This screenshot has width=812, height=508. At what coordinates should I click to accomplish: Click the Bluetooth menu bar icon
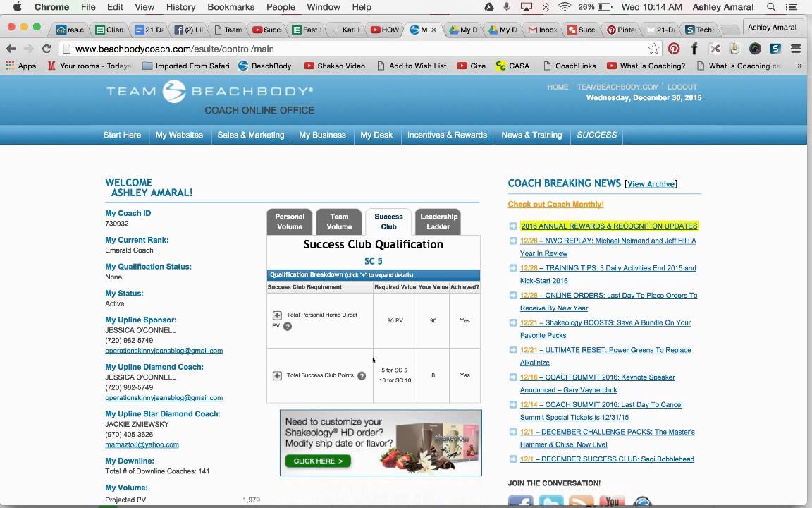(546, 7)
